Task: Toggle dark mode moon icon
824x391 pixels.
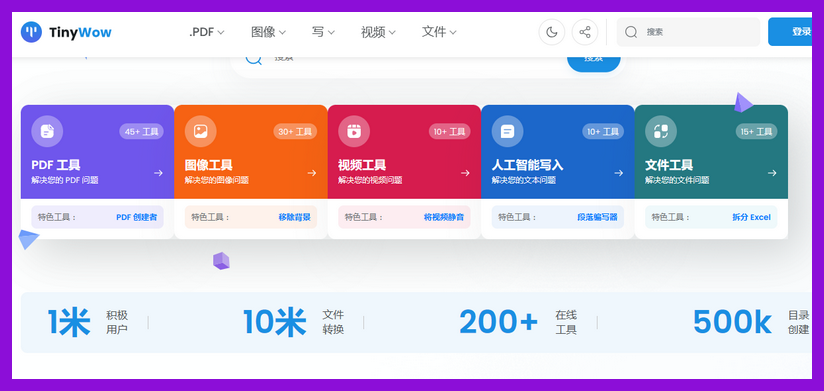Action: (551, 33)
